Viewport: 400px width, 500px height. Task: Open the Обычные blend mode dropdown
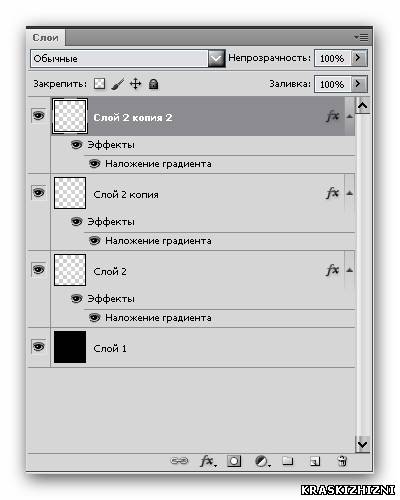[216, 59]
